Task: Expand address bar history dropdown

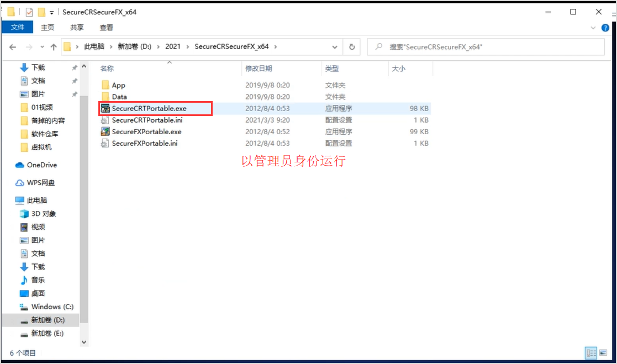Action: [x=335, y=47]
